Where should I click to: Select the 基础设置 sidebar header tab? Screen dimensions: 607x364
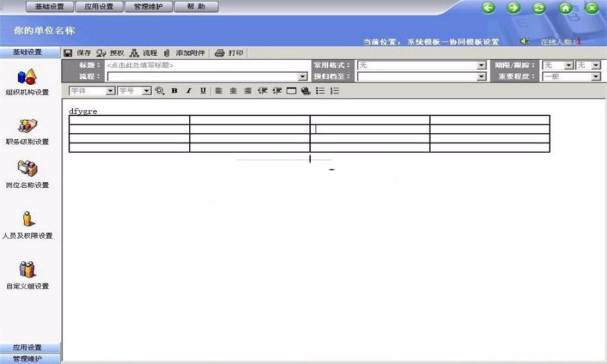[30, 52]
